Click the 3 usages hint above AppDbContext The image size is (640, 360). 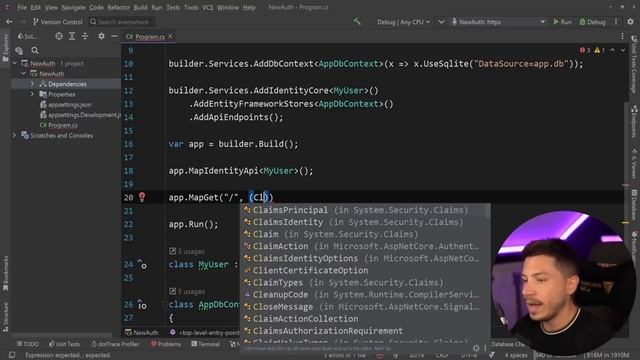[187, 291]
